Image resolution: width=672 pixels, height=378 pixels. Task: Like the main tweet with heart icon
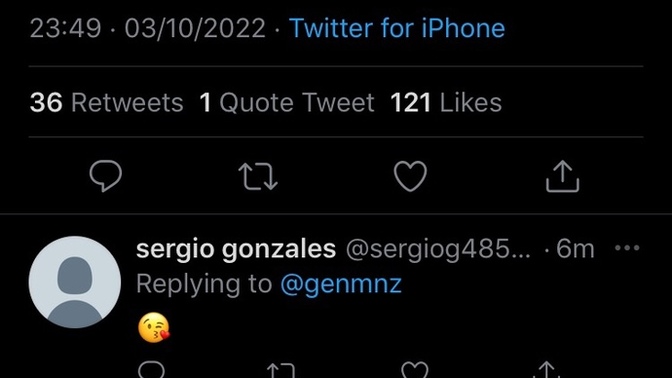[x=410, y=176]
